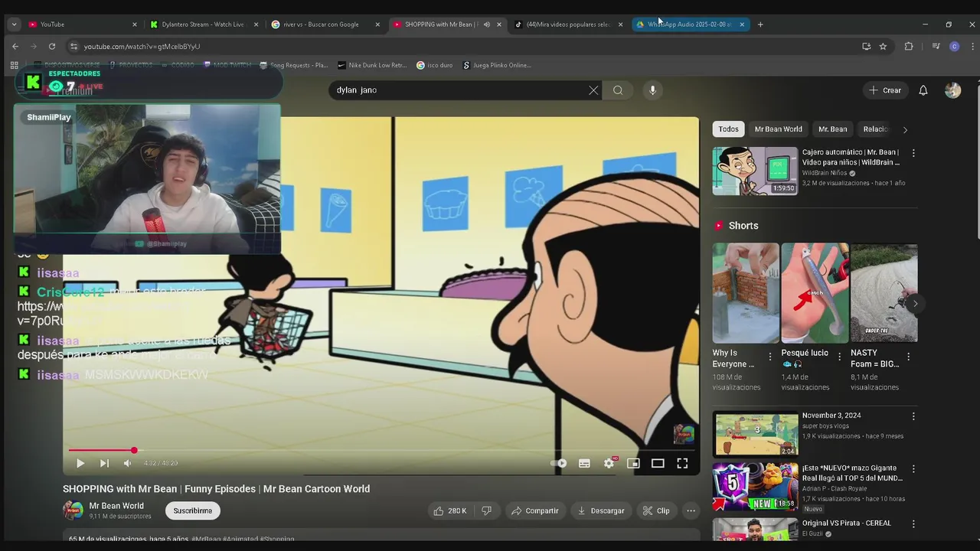This screenshot has height=551, width=980.
Task: Open video player settings gear
Action: click(x=609, y=463)
